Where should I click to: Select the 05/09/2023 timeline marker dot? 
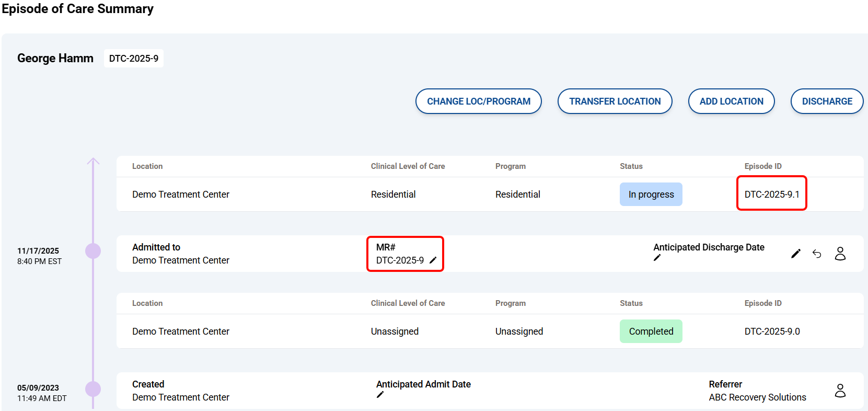tap(93, 389)
